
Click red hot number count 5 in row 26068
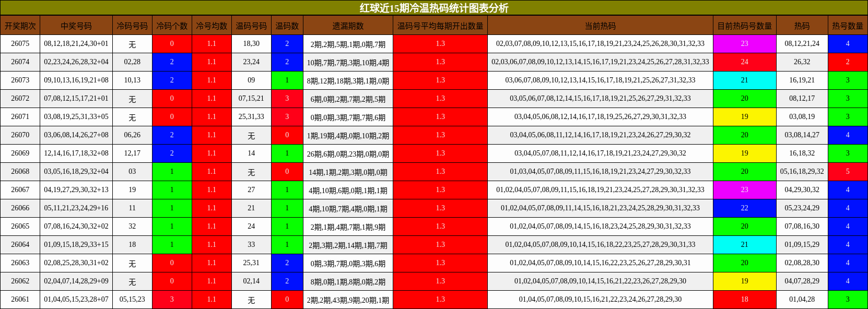point(848,172)
